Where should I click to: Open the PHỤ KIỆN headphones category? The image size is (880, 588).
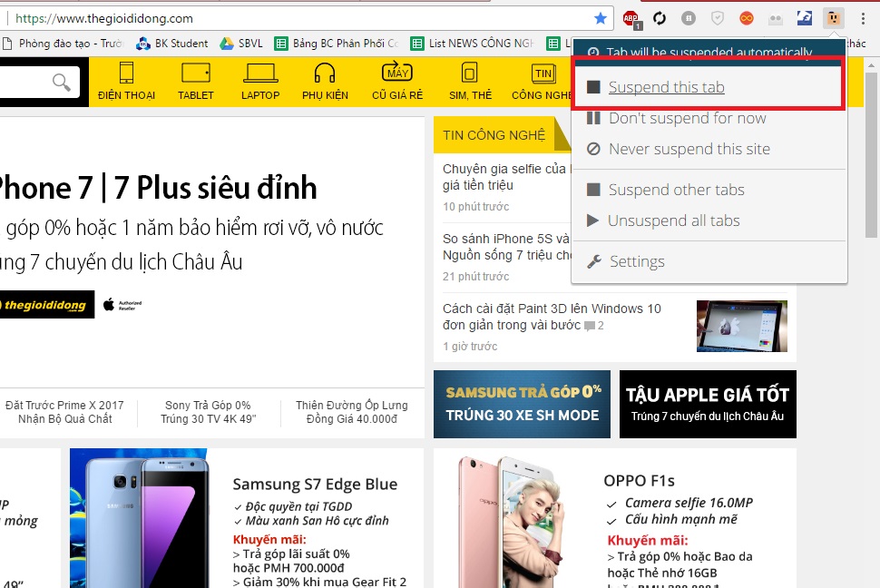[x=325, y=82]
